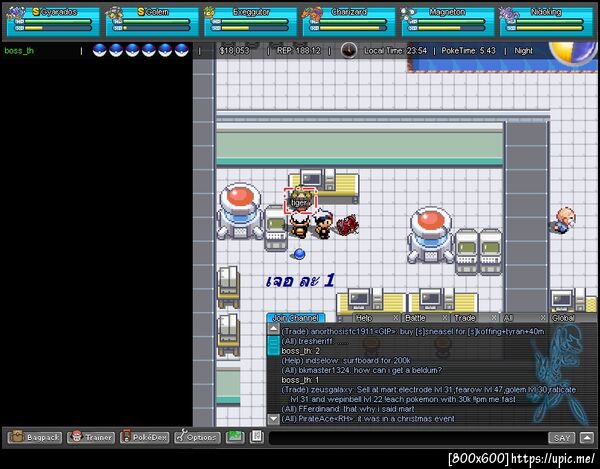This screenshot has height=469, width=600.
Task: Click the blue ball item on floor
Action: click(x=299, y=254)
